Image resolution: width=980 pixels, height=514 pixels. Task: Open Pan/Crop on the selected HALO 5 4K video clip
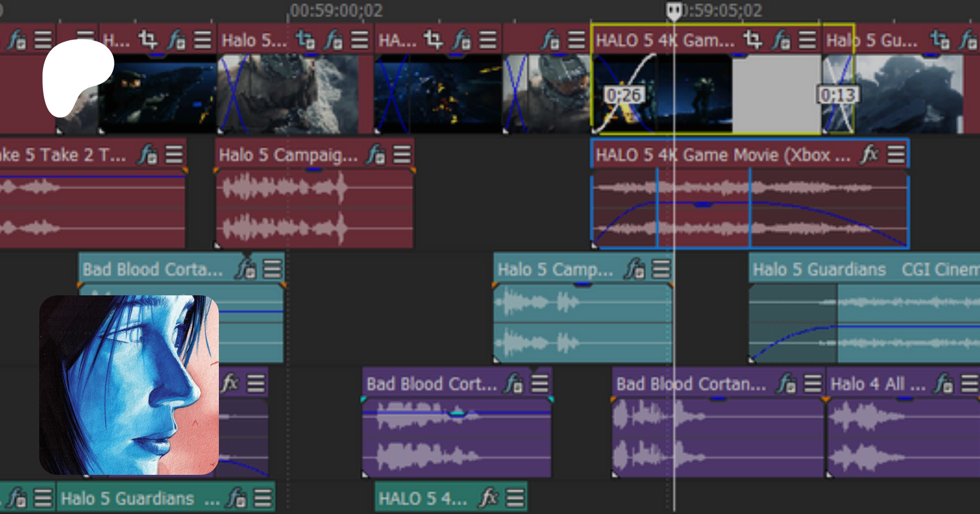[752, 40]
